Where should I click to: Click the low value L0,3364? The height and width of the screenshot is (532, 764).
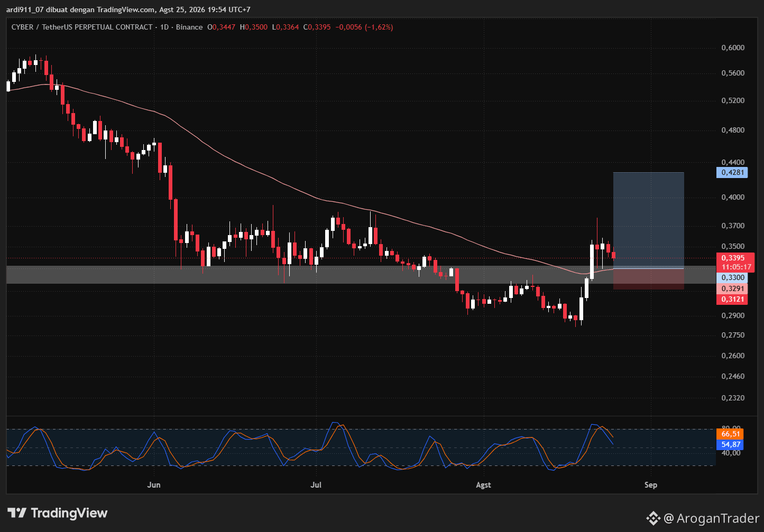(285, 27)
